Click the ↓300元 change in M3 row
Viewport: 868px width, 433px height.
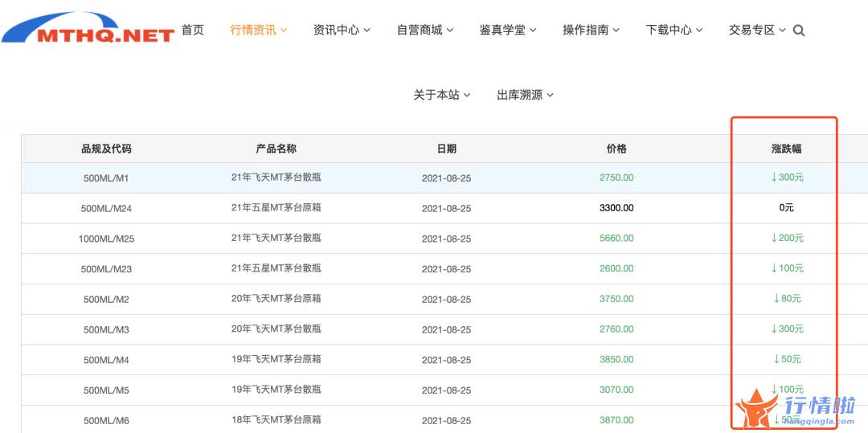[787, 329]
